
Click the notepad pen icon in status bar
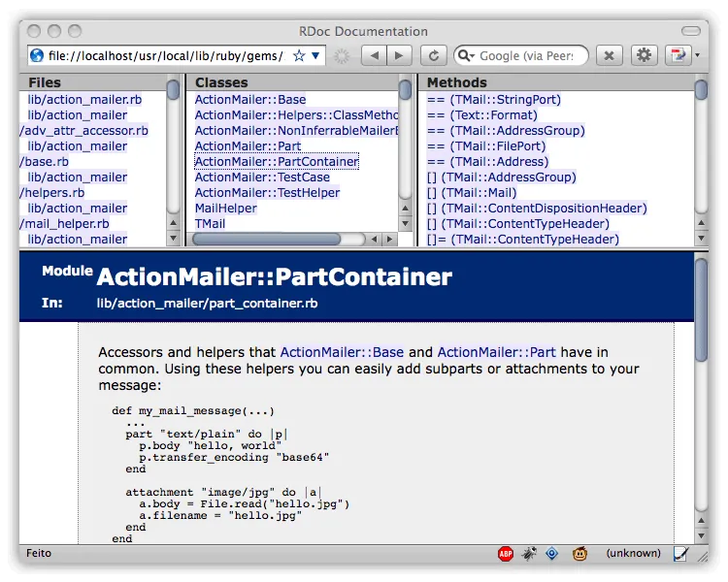click(x=680, y=554)
